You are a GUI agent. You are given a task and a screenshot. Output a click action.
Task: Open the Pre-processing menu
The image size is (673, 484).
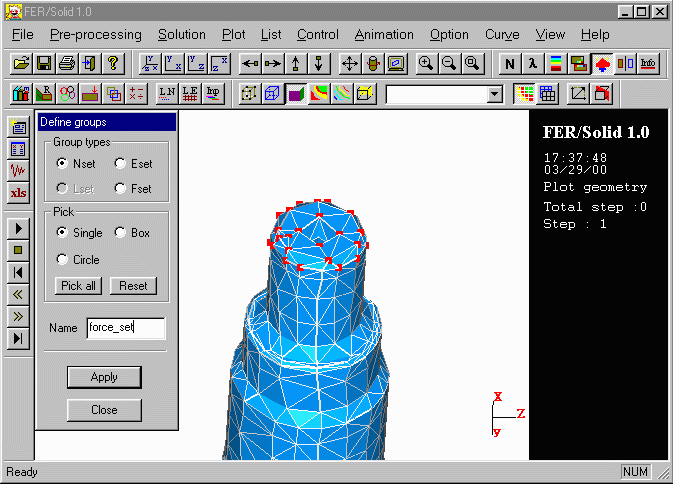pos(96,34)
